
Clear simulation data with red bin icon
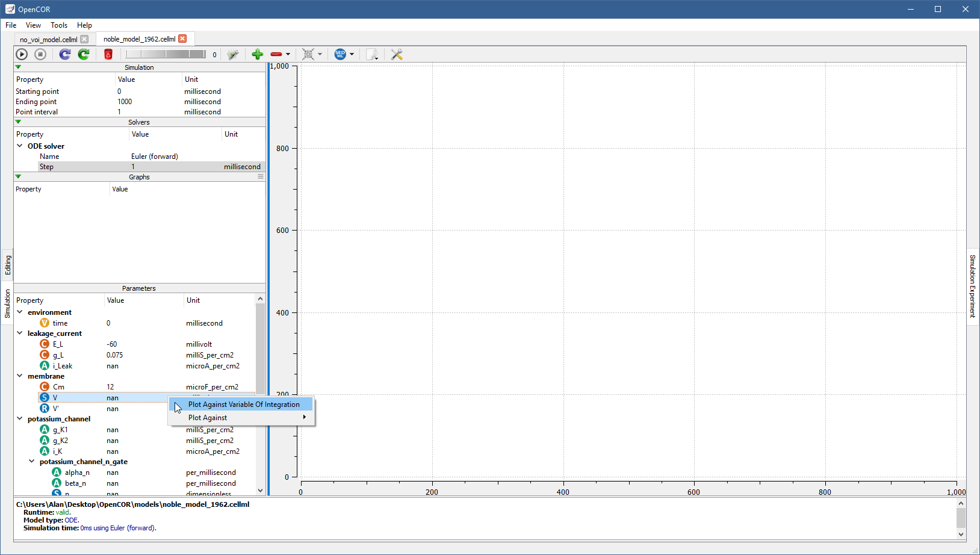(108, 55)
